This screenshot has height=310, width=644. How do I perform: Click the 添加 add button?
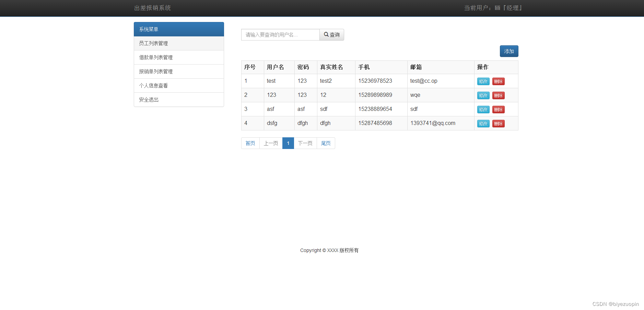509,51
